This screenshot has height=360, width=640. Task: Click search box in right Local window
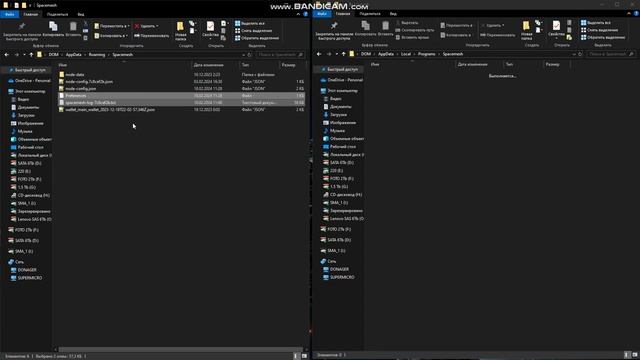tap(611, 54)
